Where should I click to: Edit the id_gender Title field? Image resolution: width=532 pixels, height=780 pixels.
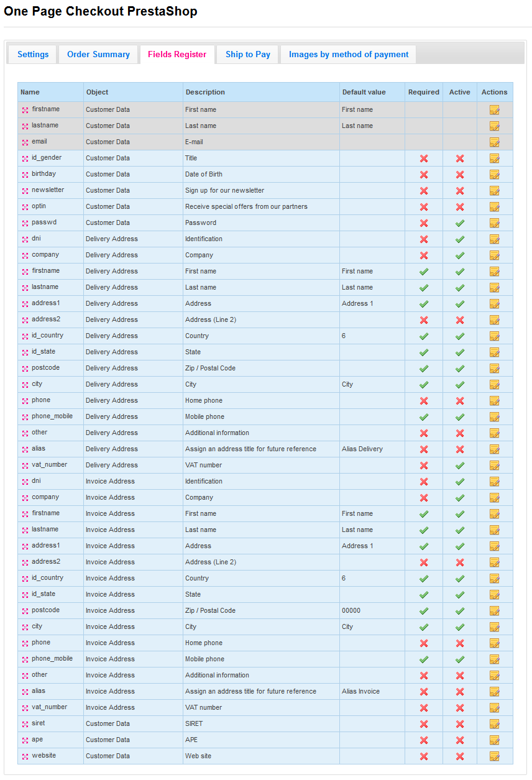click(495, 158)
